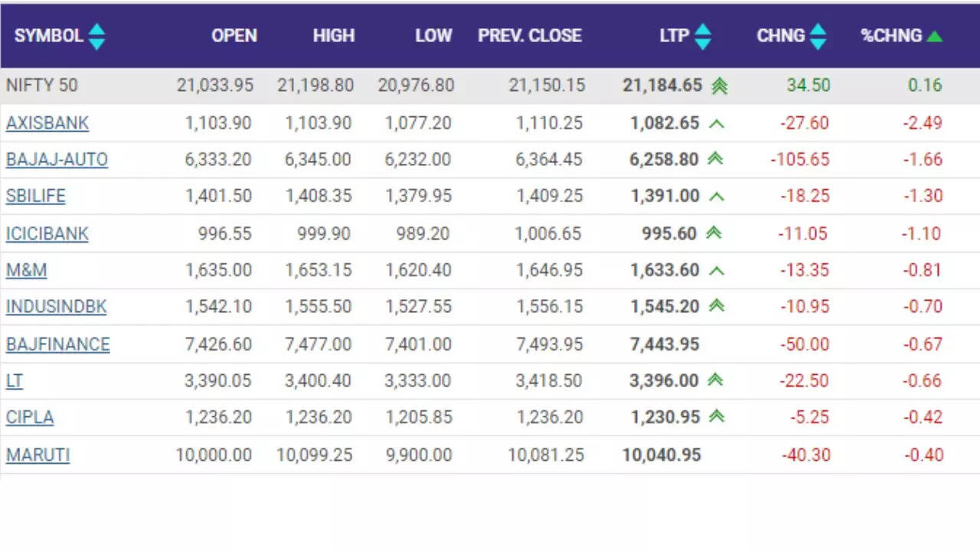Click the up arrow next to AXISBANK LTP
The width and height of the screenshot is (980, 551).
(x=716, y=123)
